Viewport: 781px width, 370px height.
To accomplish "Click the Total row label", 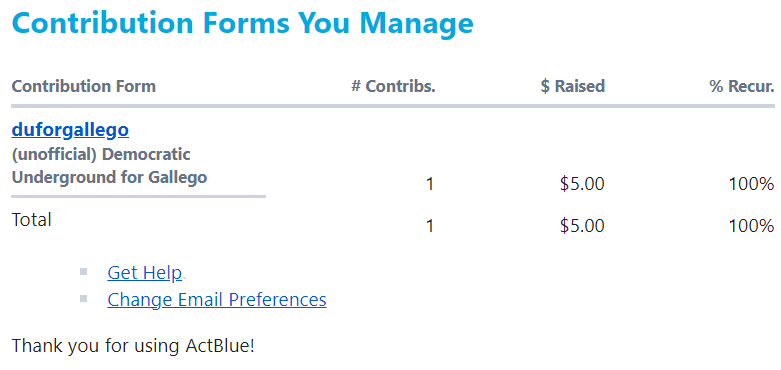I will coord(31,220).
